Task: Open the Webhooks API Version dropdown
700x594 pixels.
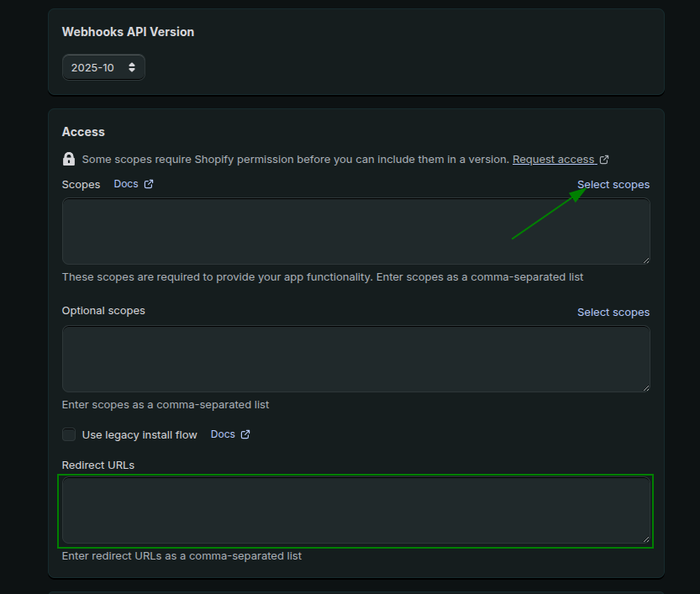Action: click(103, 66)
